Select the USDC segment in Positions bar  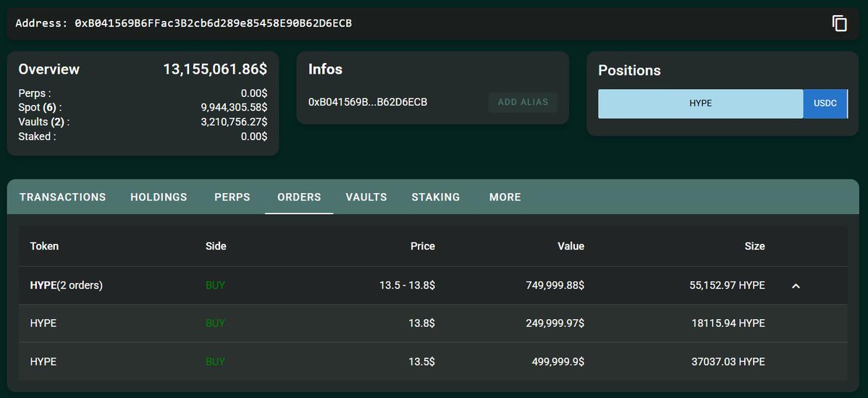(x=825, y=103)
